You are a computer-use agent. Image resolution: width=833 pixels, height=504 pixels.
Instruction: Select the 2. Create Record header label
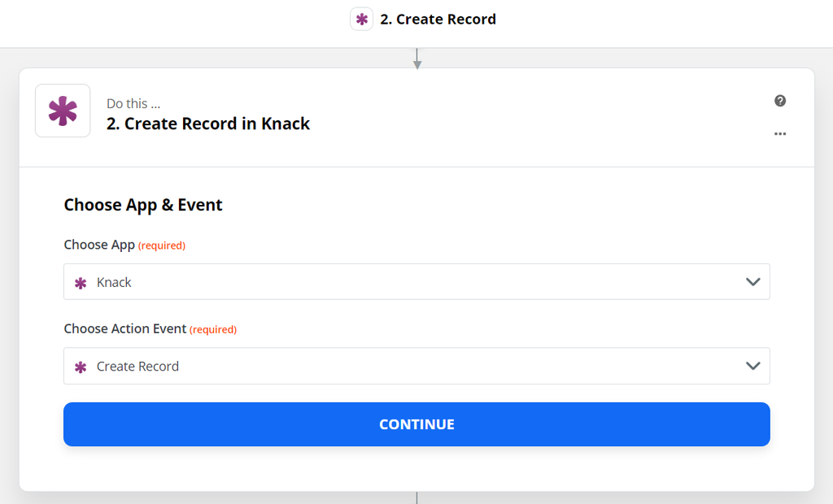click(439, 19)
